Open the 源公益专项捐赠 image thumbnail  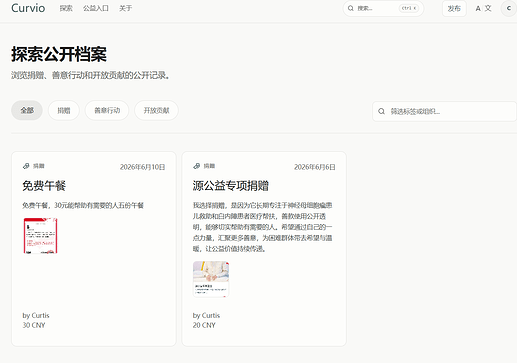coord(211,279)
